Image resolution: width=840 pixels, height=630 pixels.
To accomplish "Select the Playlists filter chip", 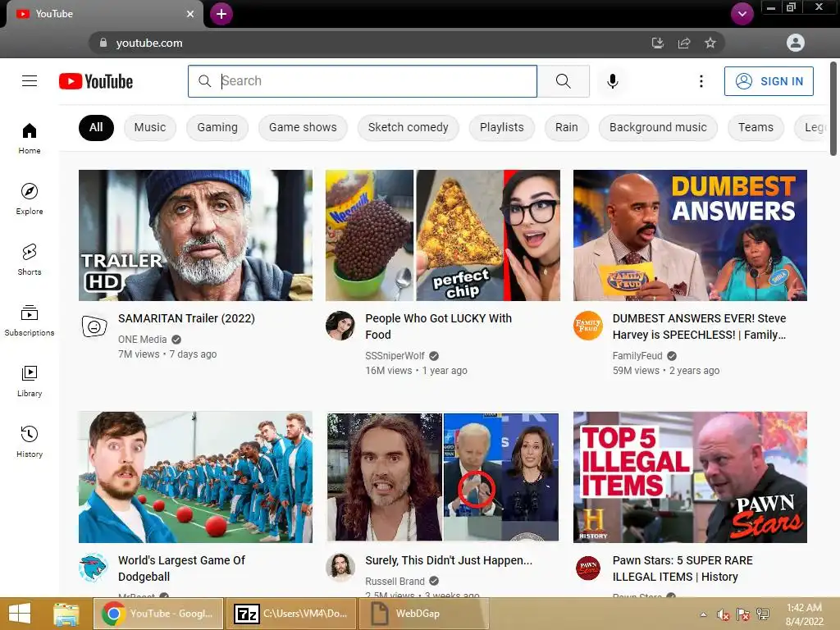I will 501,127.
